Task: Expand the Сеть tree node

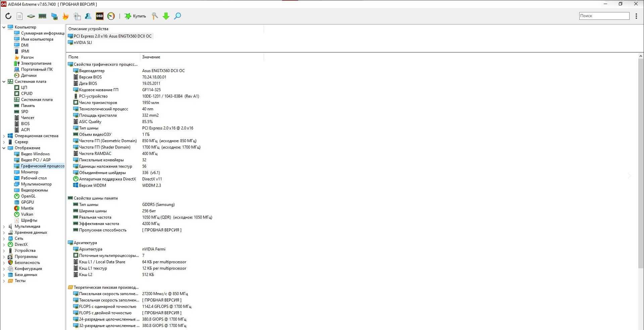Action: [4, 238]
